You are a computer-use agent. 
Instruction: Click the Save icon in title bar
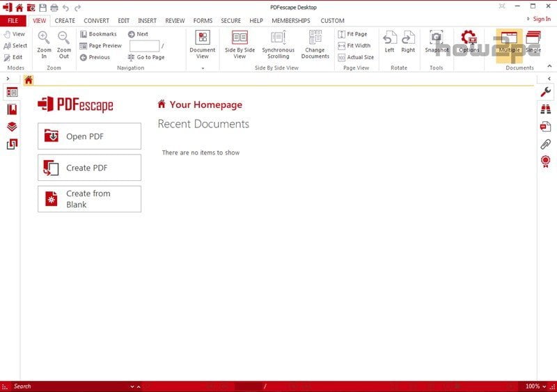click(42, 8)
